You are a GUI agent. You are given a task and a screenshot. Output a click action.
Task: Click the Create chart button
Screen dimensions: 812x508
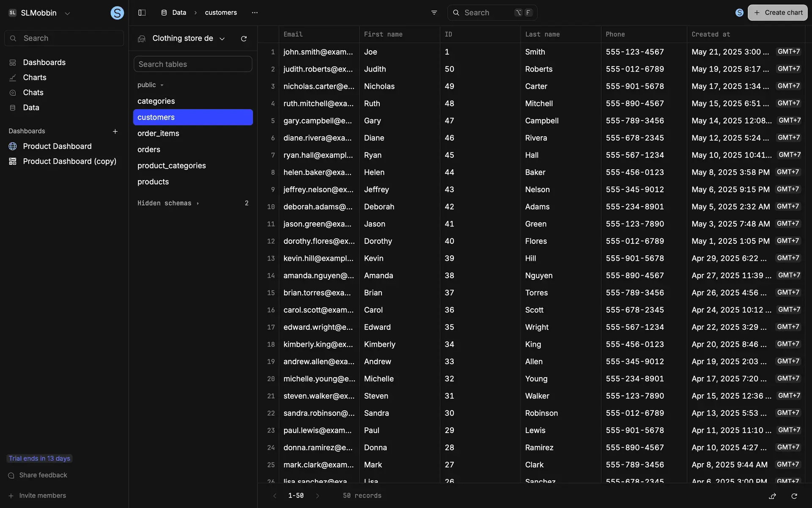pos(777,13)
